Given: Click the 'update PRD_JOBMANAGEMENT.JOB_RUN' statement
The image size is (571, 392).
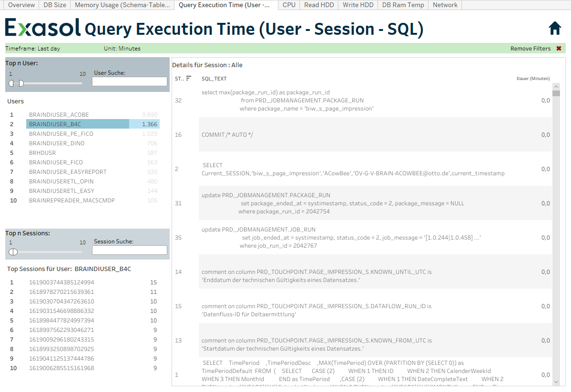Looking at the screenshot, I should click(341, 238).
